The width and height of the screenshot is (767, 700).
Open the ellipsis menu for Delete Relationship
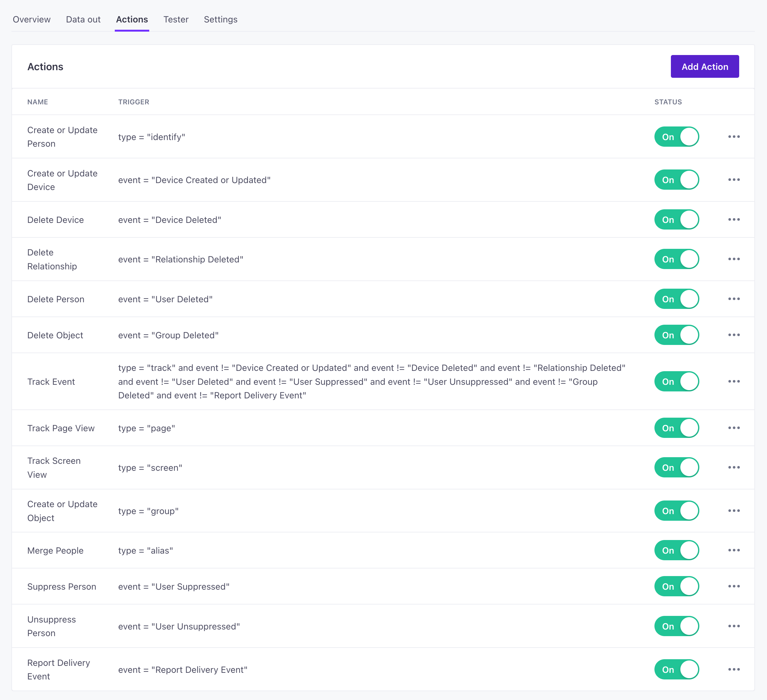[733, 259]
